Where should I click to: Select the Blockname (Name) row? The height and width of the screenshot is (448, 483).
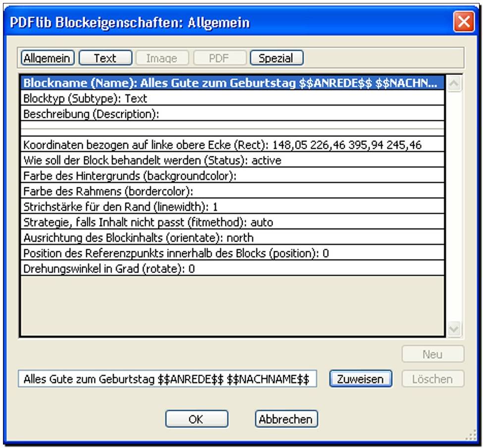click(x=232, y=83)
